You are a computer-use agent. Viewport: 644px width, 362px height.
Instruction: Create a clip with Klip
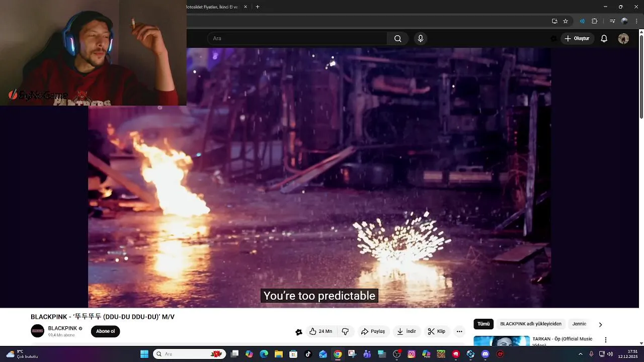[436, 331]
